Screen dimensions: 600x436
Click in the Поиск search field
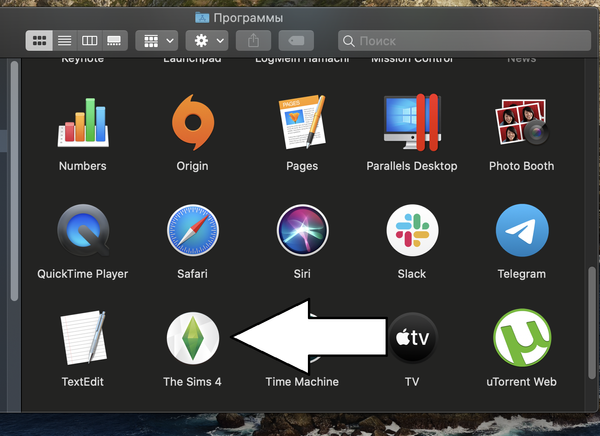click(x=465, y=41)
